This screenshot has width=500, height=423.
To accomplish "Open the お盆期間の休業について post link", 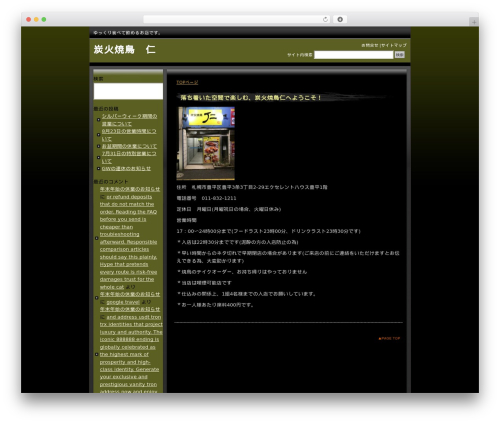I will [x=129, y=146].
